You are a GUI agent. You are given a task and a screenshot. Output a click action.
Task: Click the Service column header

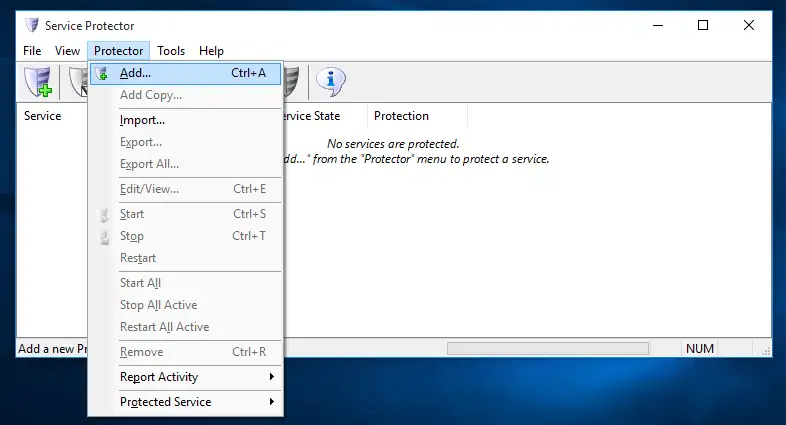coord(52,116)
